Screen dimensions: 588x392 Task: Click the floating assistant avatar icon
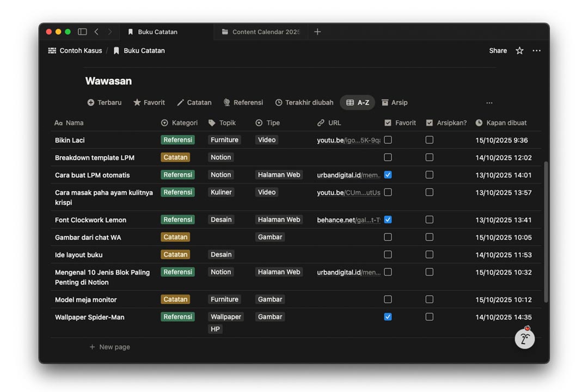pos(525,339)
